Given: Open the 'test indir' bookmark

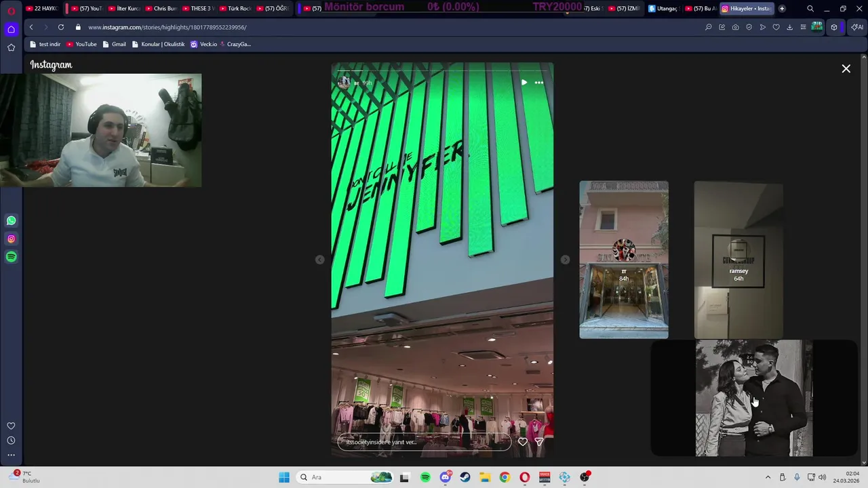Looking at the screenshot, I should 45,44.
